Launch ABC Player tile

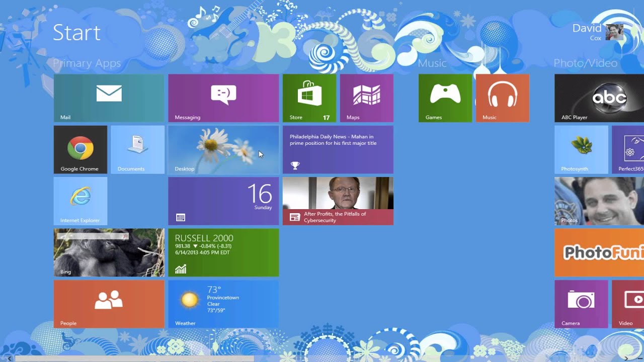tap(599, 98)
